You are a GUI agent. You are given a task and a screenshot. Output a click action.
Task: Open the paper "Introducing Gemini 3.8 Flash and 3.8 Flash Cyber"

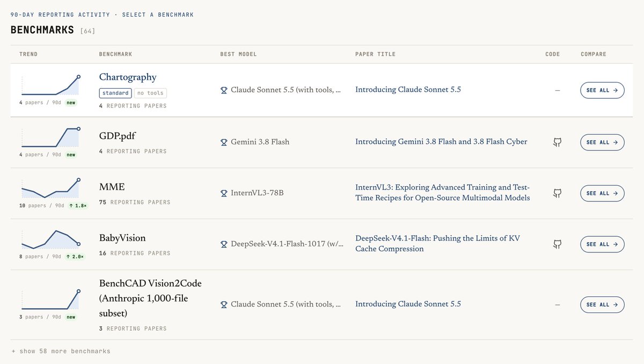click(441, 142)
